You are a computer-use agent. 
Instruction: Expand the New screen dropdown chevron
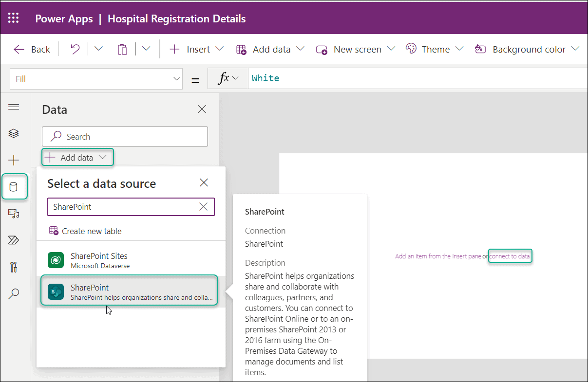tap(392, 49)
